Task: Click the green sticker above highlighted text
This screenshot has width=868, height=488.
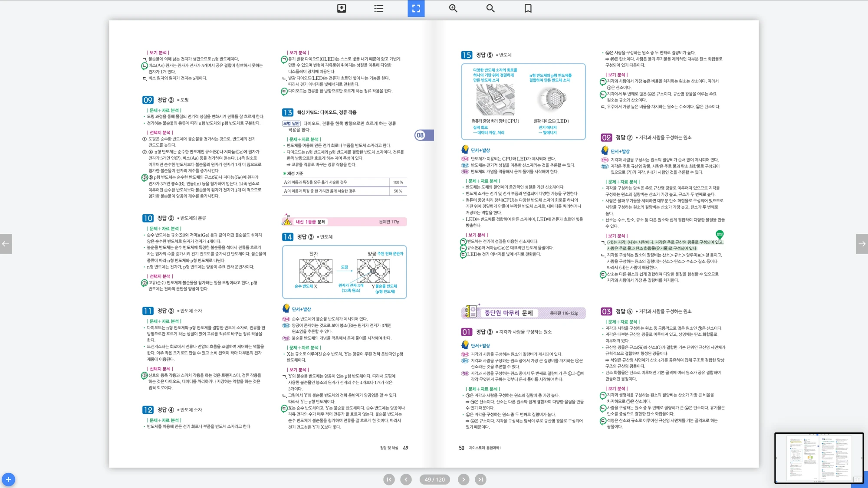Action: (720, 234)
